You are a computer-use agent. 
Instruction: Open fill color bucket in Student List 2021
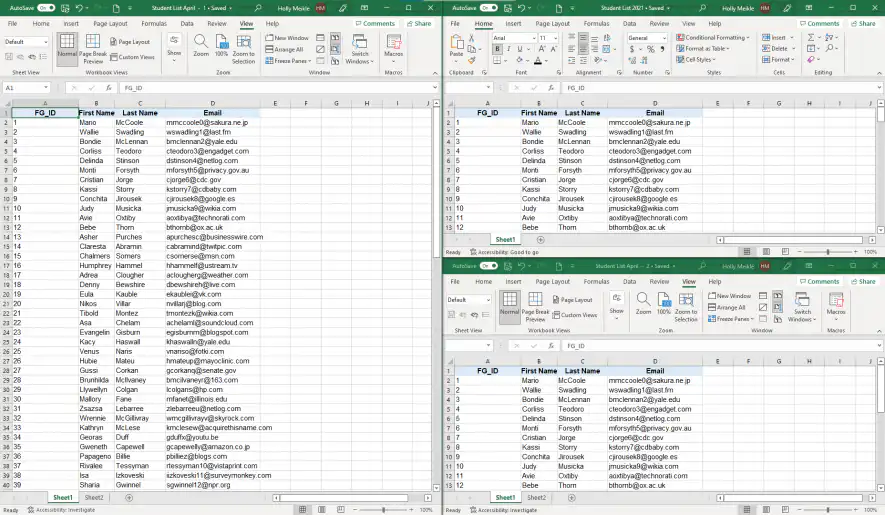coord(519,60)
